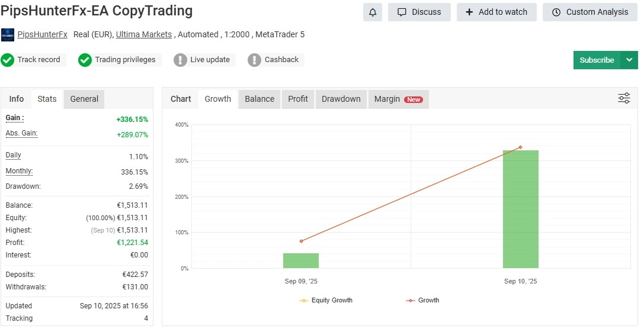The height and width of the screenshot is (332, 644).
Task: Open the Drawdown chart tab
Action: coord(341,99)
